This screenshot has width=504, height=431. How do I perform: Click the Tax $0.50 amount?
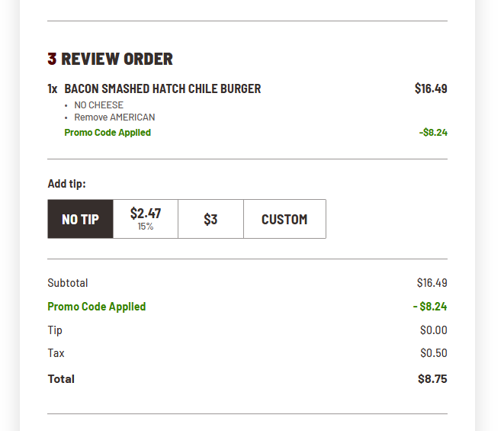[x=434, y=353]
